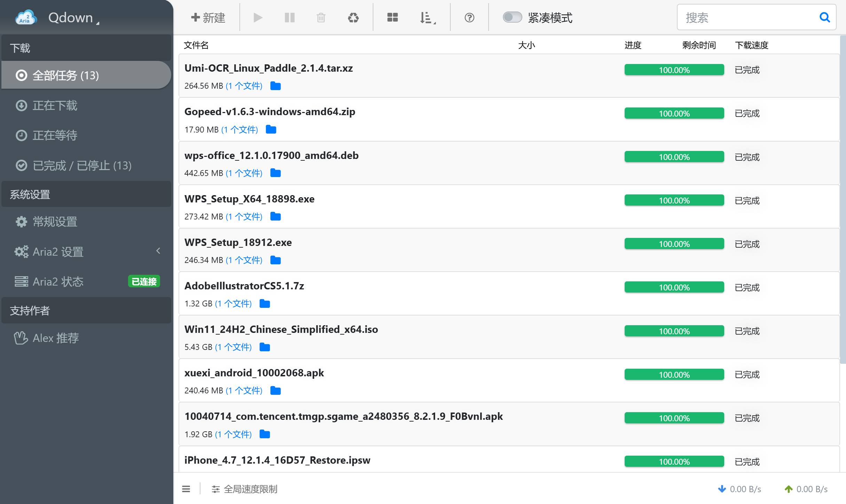Open 全局速度限制 global speed limit
Screen dimensions: 846x504
(x=244, y=489)
